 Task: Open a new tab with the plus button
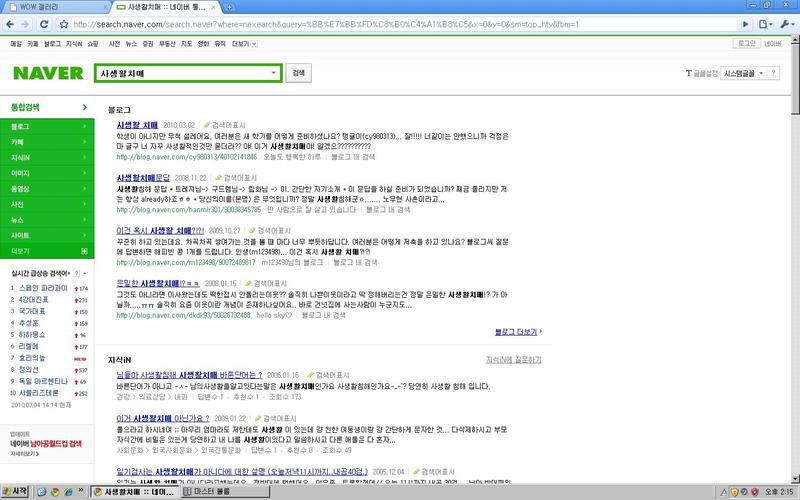click(x=230, y=7)
